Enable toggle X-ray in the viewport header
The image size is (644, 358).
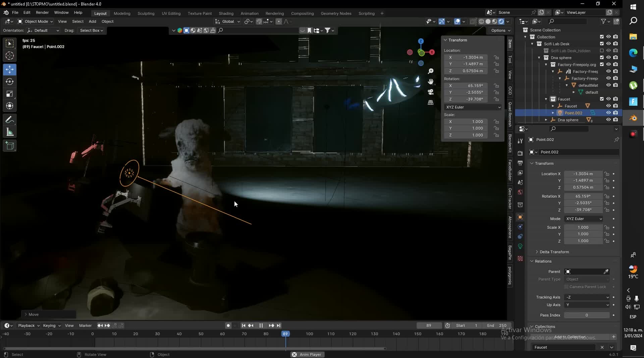pos(473,21)
